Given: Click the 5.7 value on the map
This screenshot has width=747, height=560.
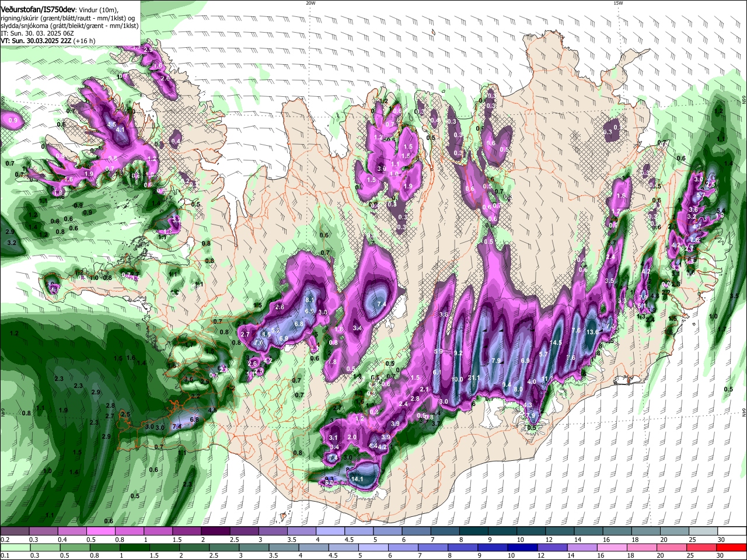Looking at the screenshot, I should point(543,354).
